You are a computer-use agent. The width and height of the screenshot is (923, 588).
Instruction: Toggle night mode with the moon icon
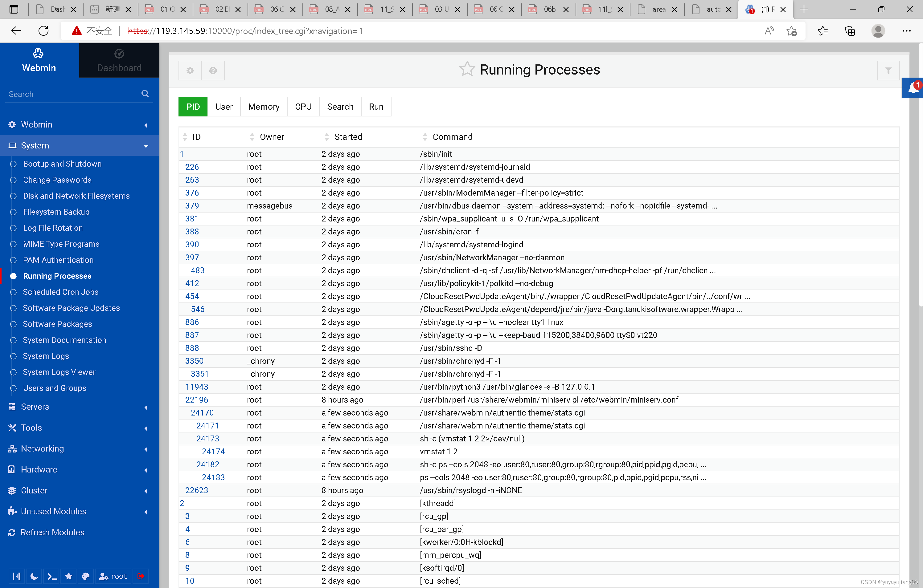[34, 576]
